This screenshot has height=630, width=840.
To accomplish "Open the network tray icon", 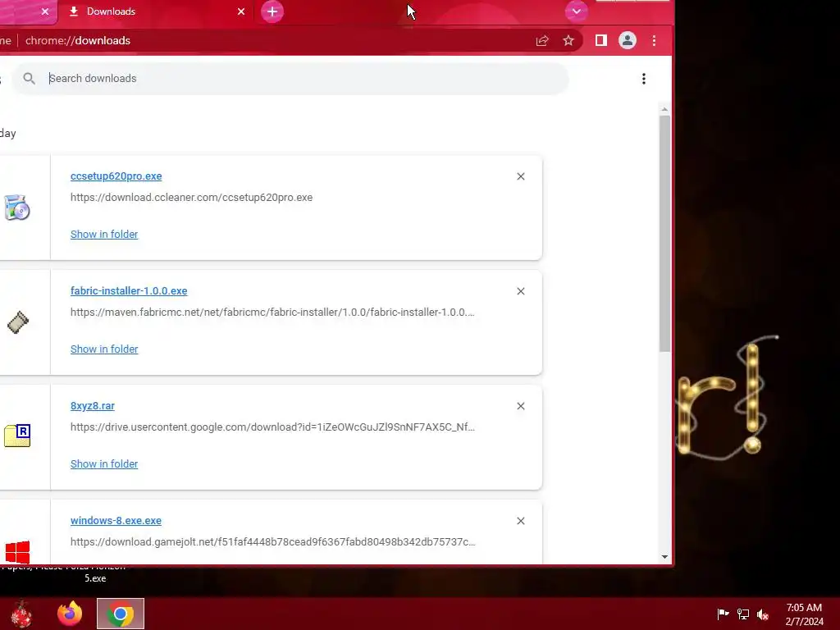I will 743,614.
